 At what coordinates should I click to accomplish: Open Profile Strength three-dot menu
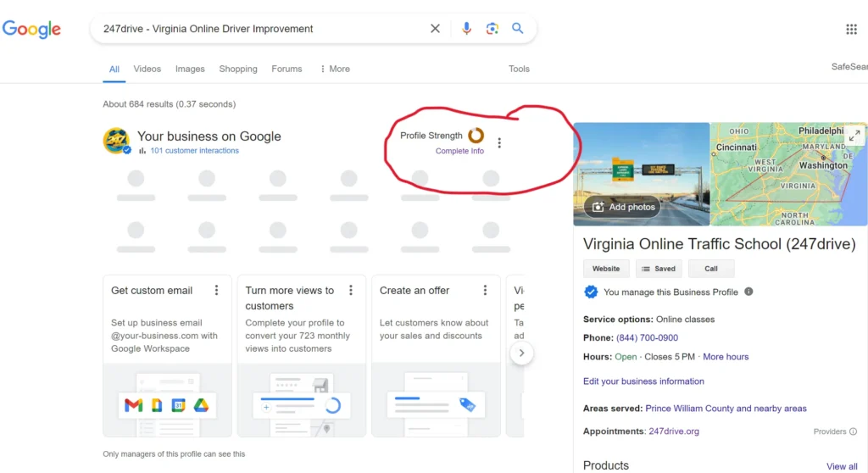click(499, 143)
